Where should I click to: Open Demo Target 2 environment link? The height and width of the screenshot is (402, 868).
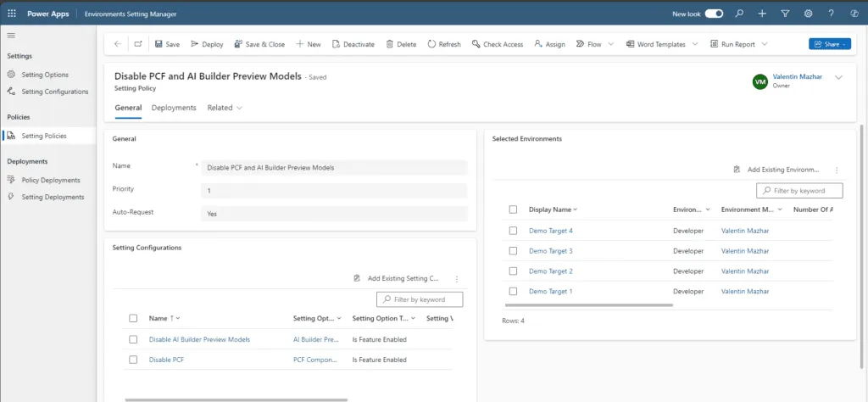551,271
